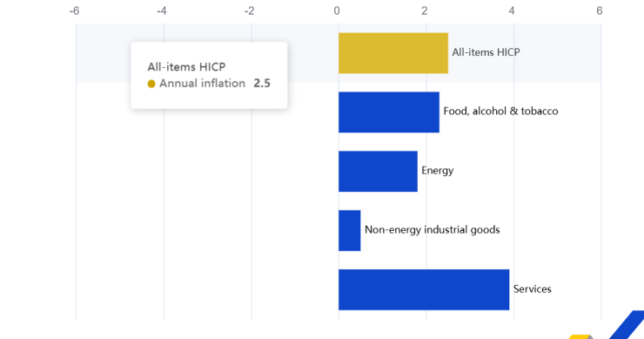The height and width of the screenshot is (339, 644).
Task: Select the Services bar
Action: [424, 289]
